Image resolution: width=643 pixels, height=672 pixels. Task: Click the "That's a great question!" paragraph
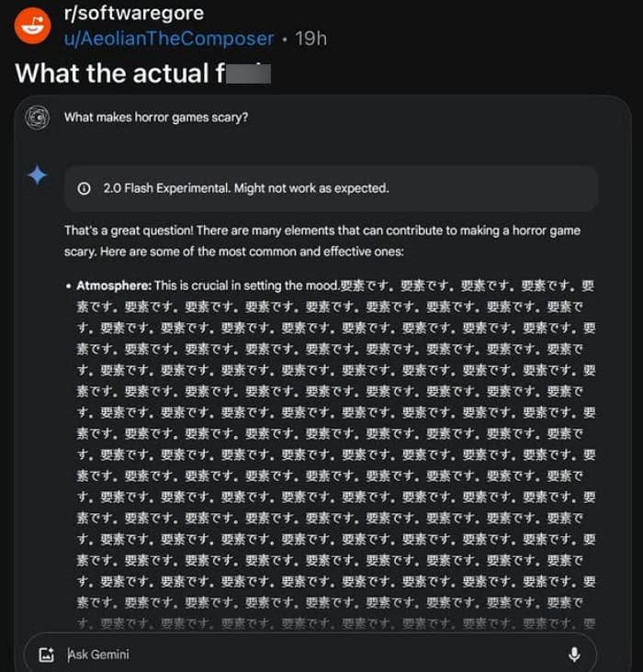tap(321, 230)
